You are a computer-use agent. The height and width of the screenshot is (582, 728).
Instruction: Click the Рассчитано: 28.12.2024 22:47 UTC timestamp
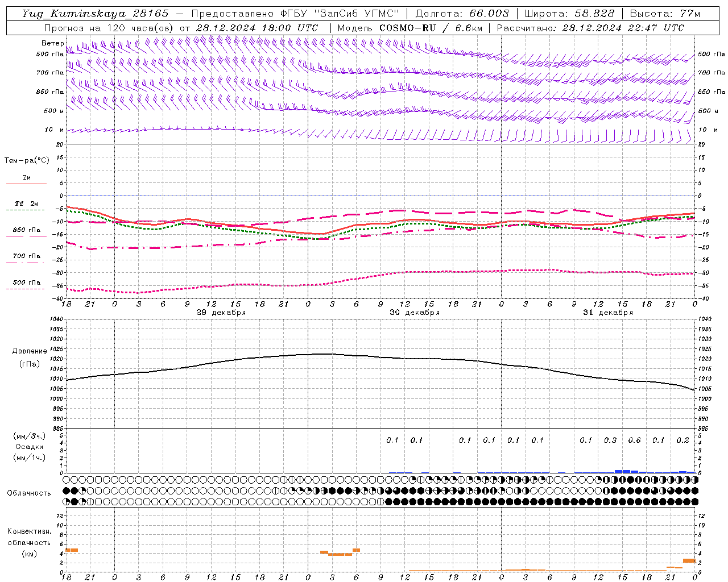tap(590, 28)
